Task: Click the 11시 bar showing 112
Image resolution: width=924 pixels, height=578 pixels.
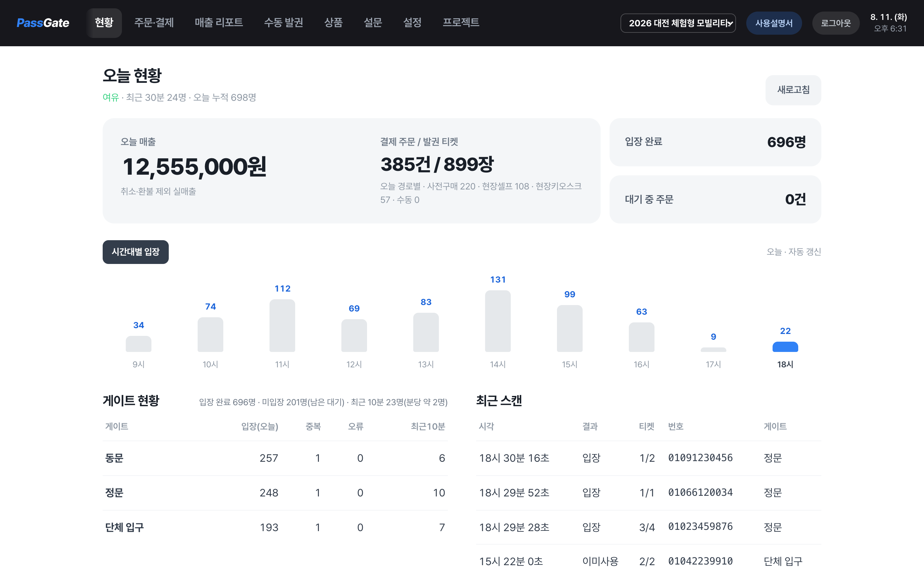Action: point(282,325)
